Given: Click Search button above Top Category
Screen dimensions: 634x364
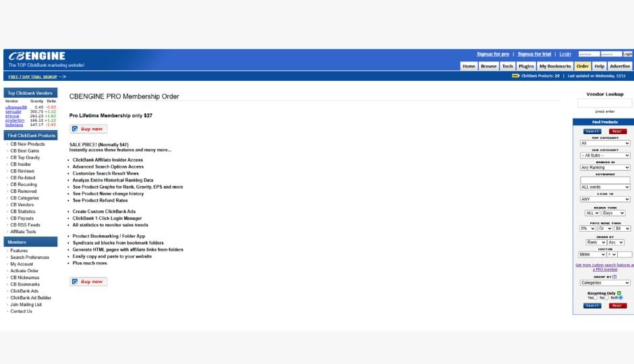Looking at the screenshot, I should [x=592, y=131].
